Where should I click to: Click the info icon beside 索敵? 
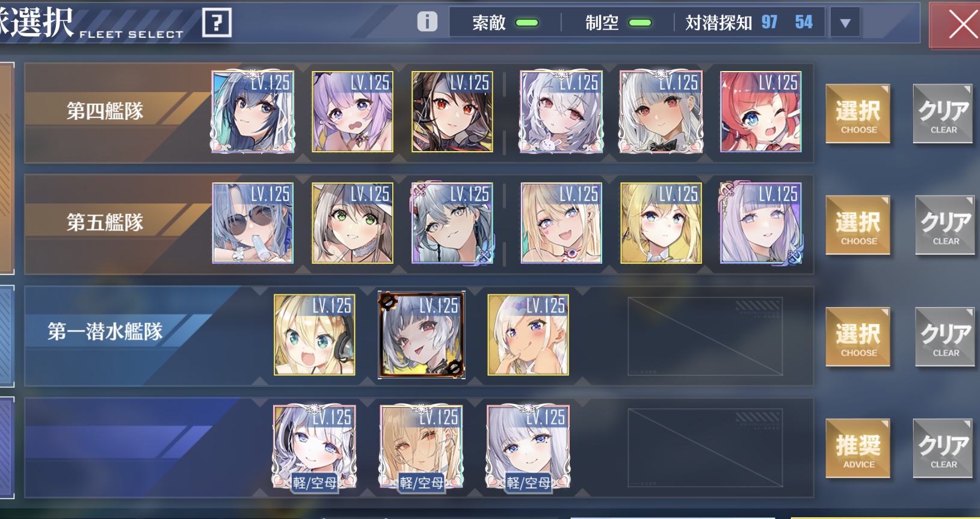[427, 22]
